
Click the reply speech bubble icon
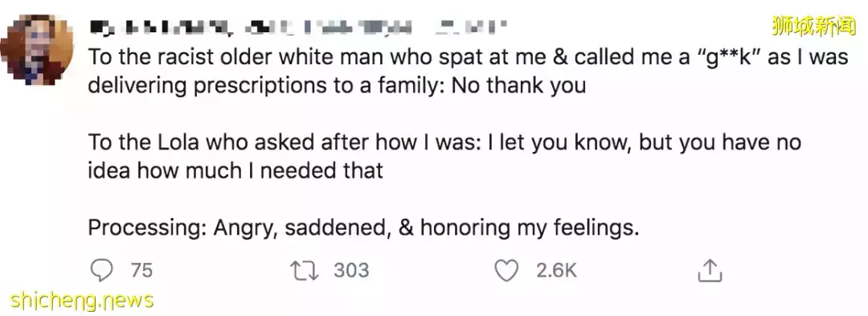pos(101,271)
